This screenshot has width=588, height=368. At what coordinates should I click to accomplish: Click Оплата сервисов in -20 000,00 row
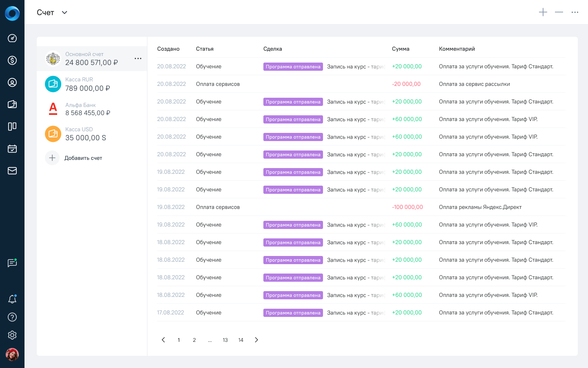(218, 84)
